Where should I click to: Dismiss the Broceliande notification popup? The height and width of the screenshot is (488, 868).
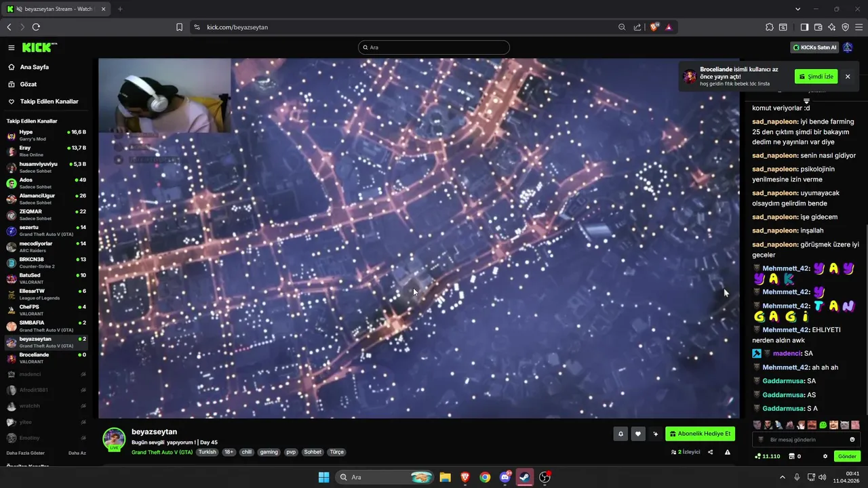848,77
